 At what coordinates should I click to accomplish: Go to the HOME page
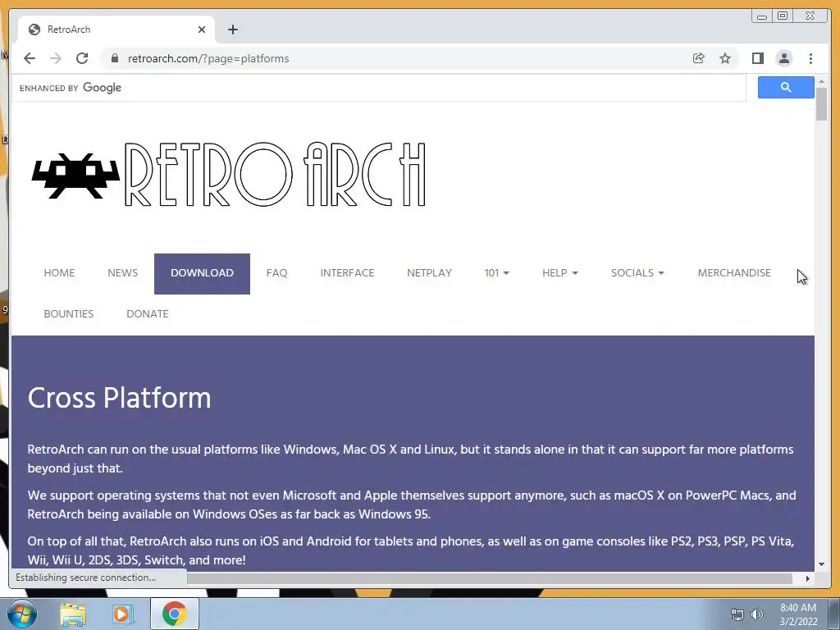pyautogui.click(x=59, y=272)
